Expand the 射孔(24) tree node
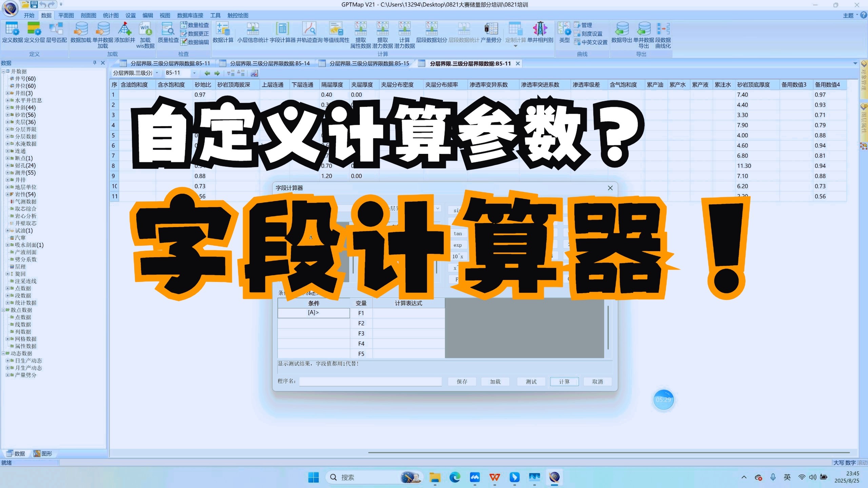This screenshot has height=488, width=868. click(x=7, y=165)
